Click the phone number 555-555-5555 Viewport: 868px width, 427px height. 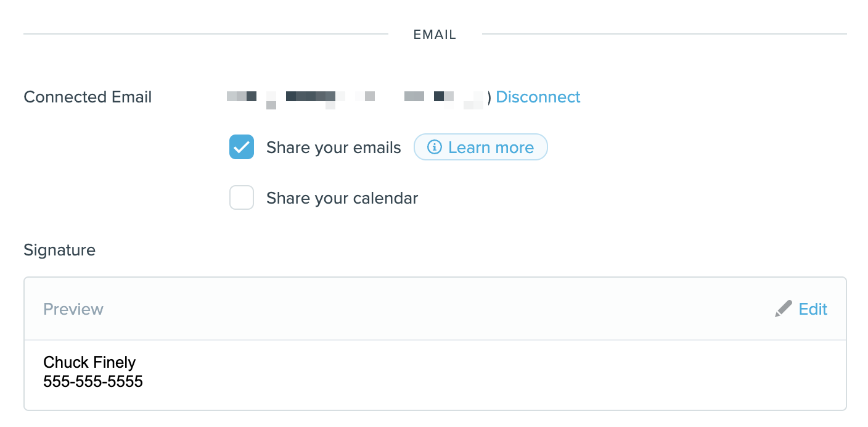coord(93,382)
